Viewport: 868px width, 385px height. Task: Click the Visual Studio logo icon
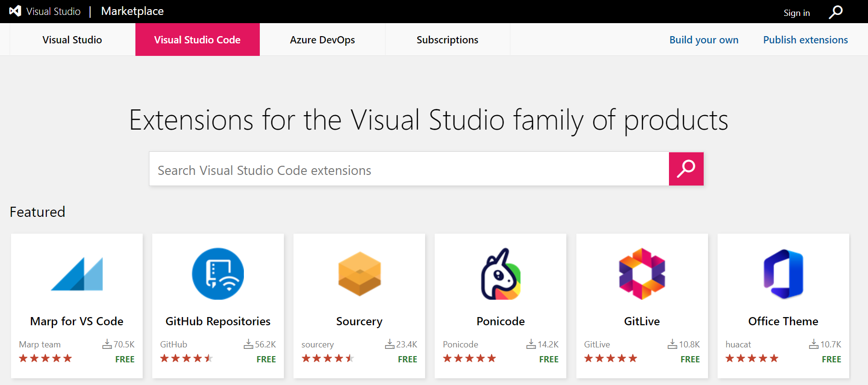click(x=15, y=11)
